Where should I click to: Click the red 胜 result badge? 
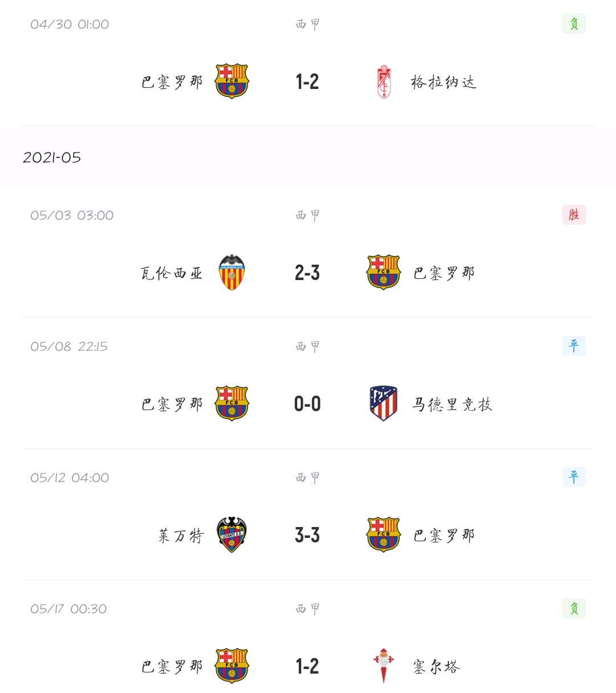coord(574,214)
